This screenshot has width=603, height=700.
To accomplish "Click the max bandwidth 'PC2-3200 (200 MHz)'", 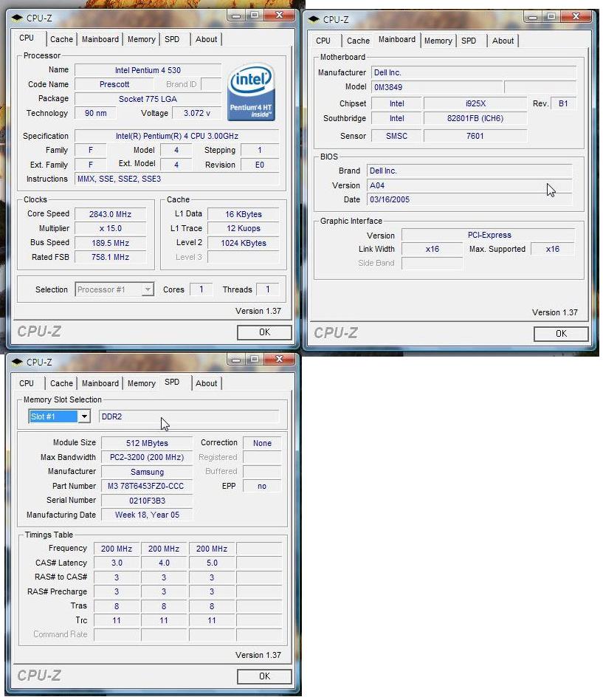I will click(147, 457).
